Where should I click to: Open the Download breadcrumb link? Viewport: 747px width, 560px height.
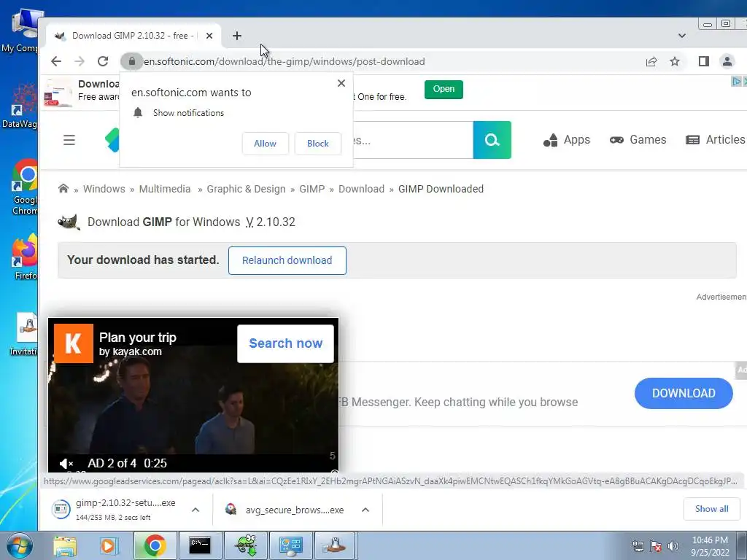pos(361,189)
